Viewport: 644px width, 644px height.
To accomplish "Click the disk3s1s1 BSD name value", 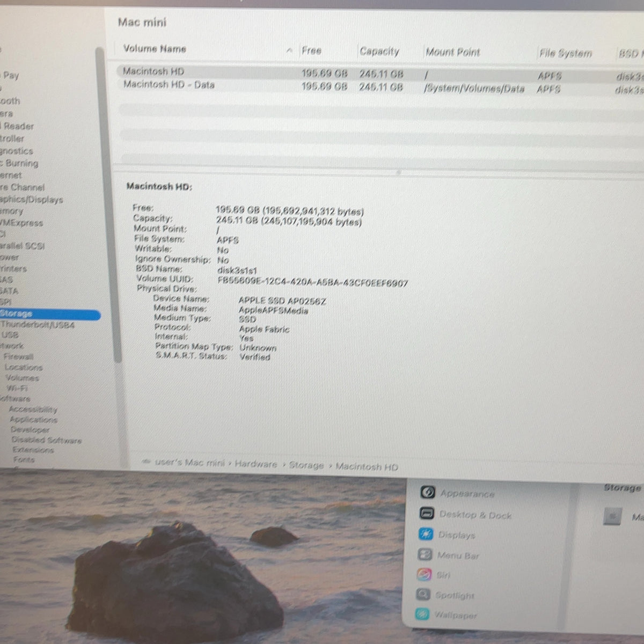I will pos(237,270).
